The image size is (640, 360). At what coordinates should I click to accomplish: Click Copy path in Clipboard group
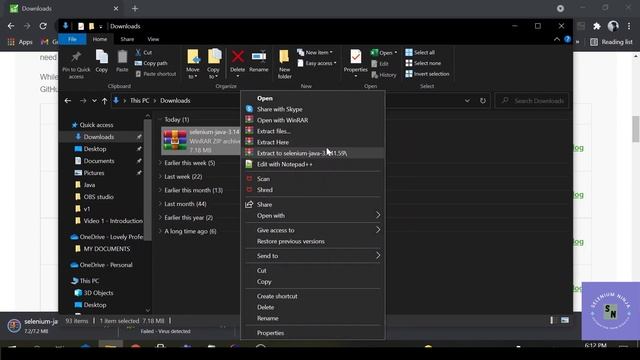(151, 63)
